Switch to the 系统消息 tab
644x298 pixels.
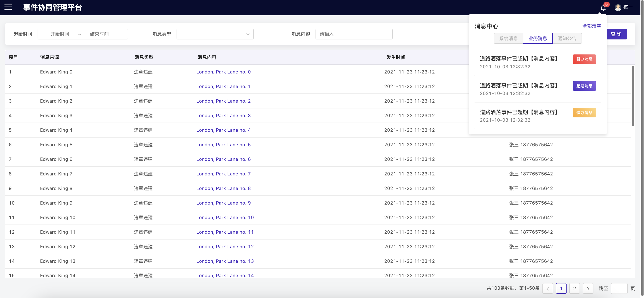(x=508, y=38)
